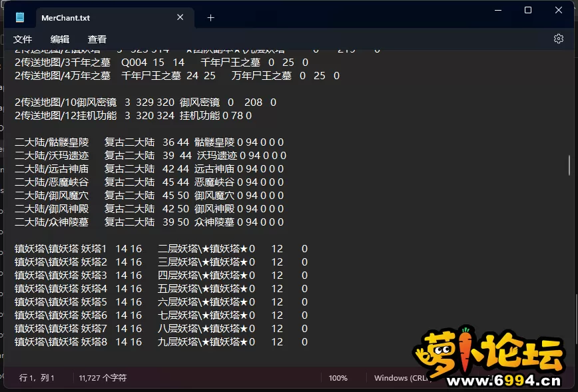Click the text 九层妖塔\★镇妖塔★0
Screen dimensions: 578x392
point(206,341)
